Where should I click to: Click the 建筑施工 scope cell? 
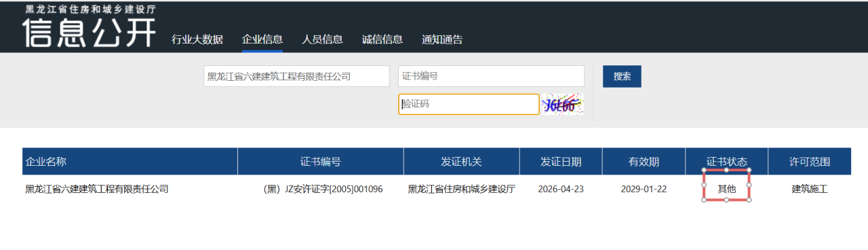point(810,189)
